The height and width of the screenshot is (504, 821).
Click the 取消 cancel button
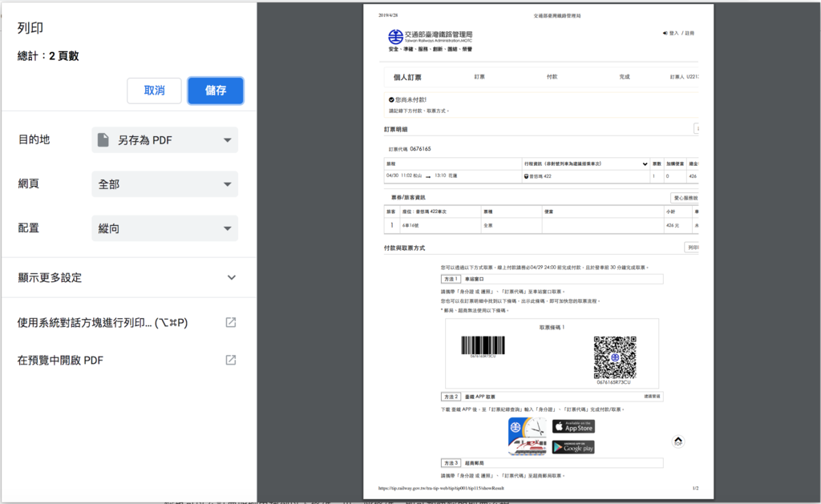click(x=154, y=91)
